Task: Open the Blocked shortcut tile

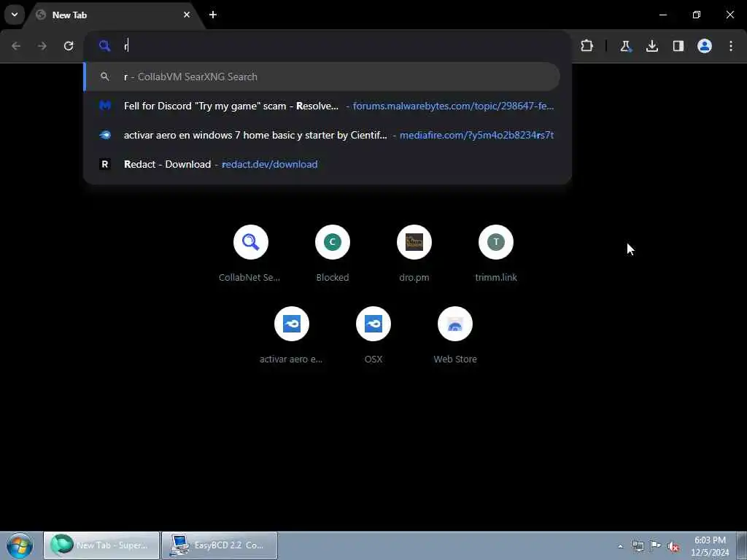Action: [333, 254]
